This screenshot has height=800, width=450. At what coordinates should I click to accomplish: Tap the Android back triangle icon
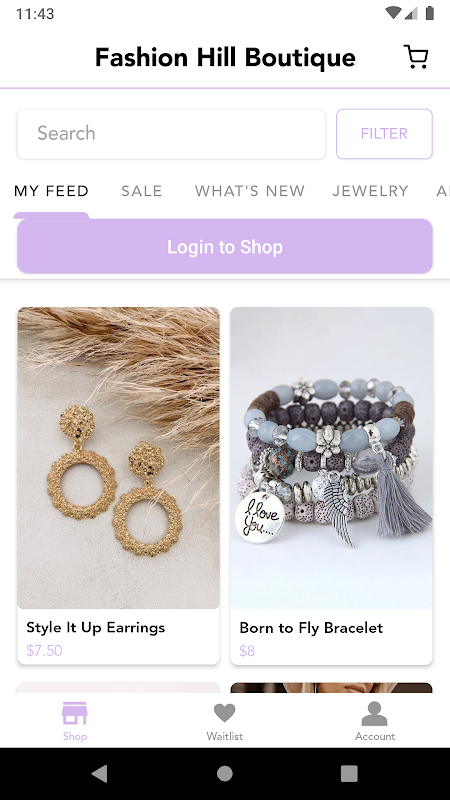(99, 774)
